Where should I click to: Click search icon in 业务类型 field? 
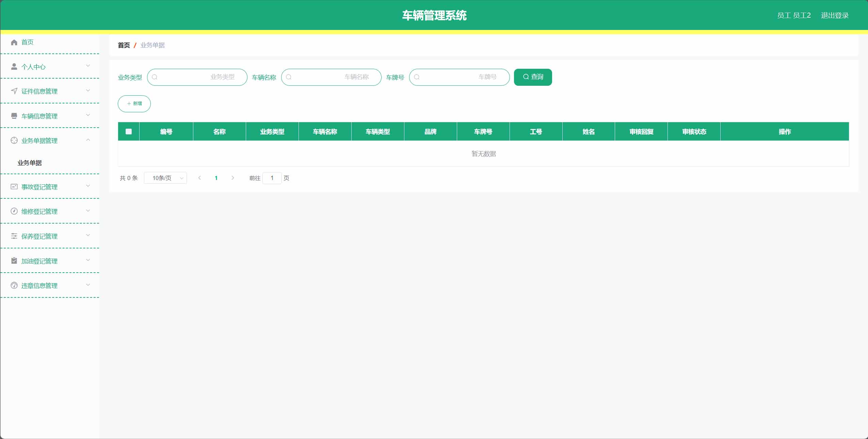[x=155, y=77]
